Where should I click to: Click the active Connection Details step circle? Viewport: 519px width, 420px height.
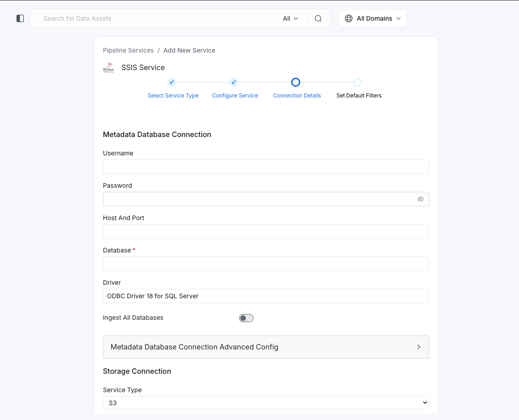tap(295, 82)
